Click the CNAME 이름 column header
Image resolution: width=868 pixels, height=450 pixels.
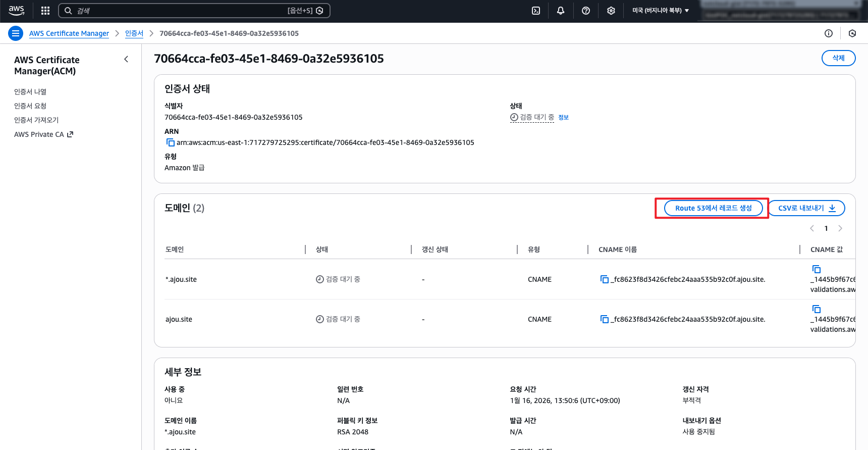point(618,249)
